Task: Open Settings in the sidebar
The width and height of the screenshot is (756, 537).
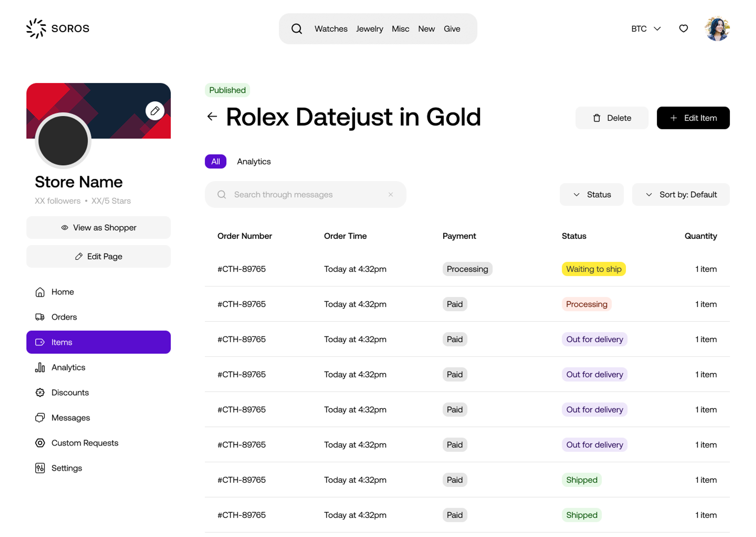Action: pos(99,468)
